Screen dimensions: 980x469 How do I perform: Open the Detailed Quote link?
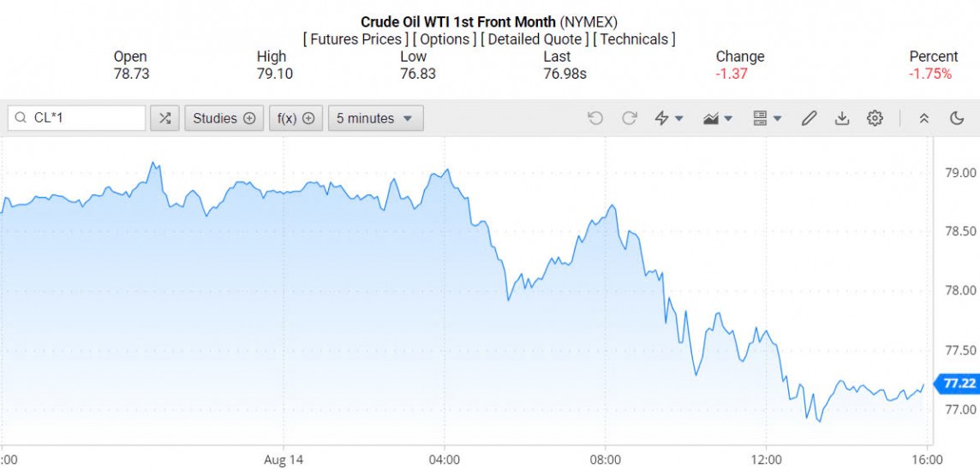535,39
